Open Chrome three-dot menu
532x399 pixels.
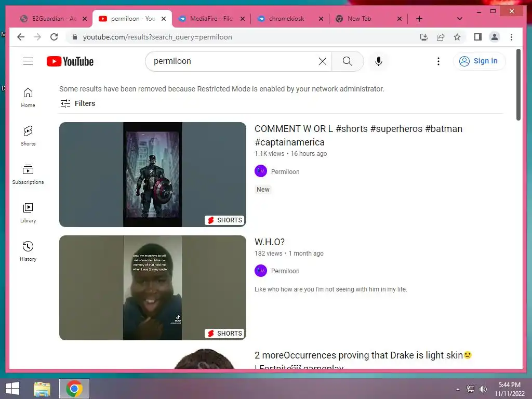point(511,37)
